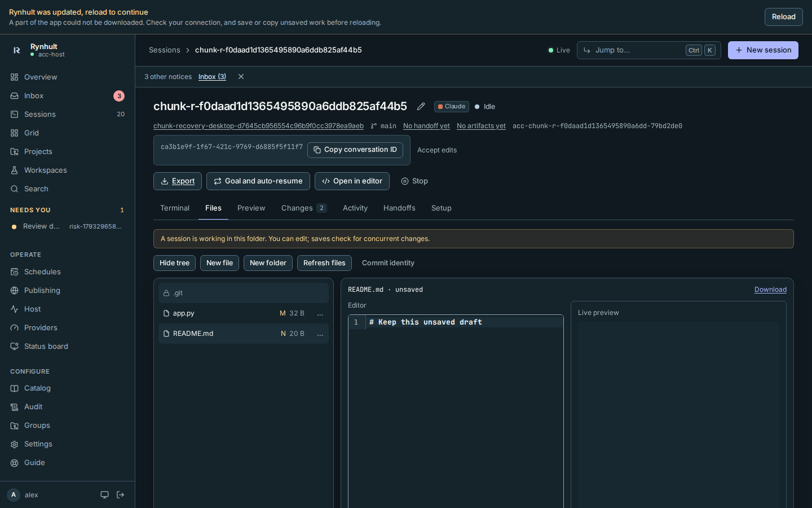The image size is (812, 508).
Task: Open the Grid view from the sidebar
Action: point(68,133)
